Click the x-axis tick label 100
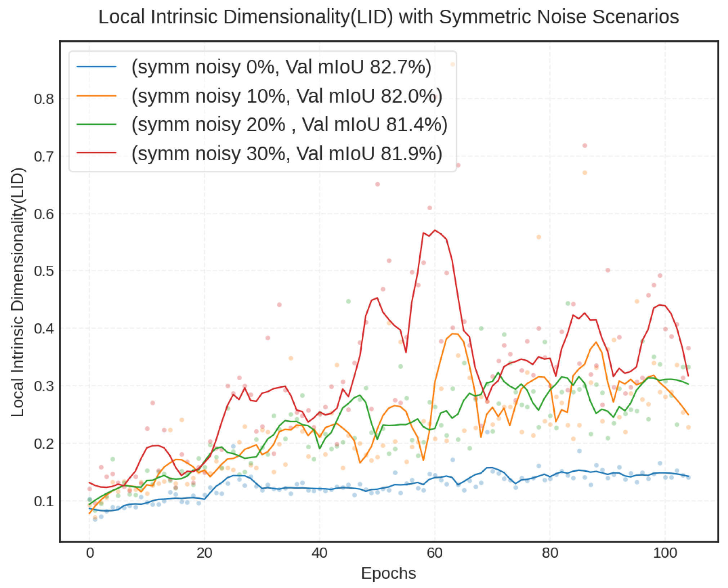728x588 pixels. [665, 552]
